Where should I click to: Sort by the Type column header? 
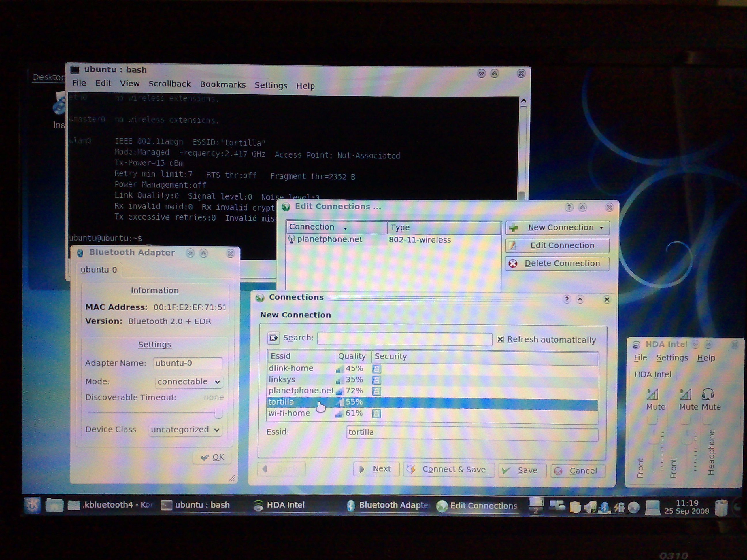444,228
